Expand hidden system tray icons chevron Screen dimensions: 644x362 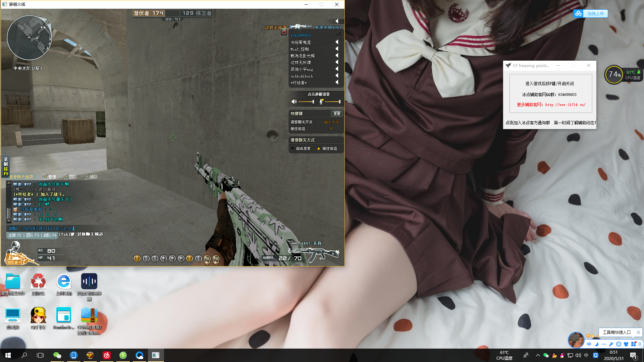(x=538, y=355)
